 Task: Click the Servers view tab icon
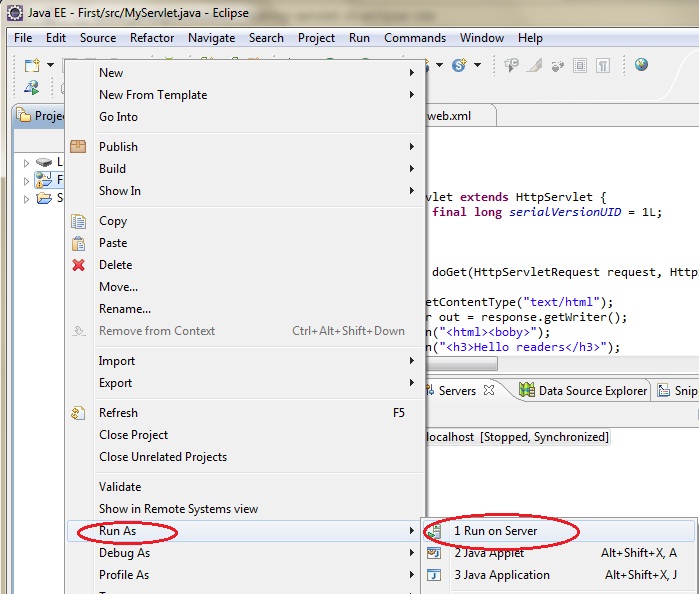coord(430,391)
